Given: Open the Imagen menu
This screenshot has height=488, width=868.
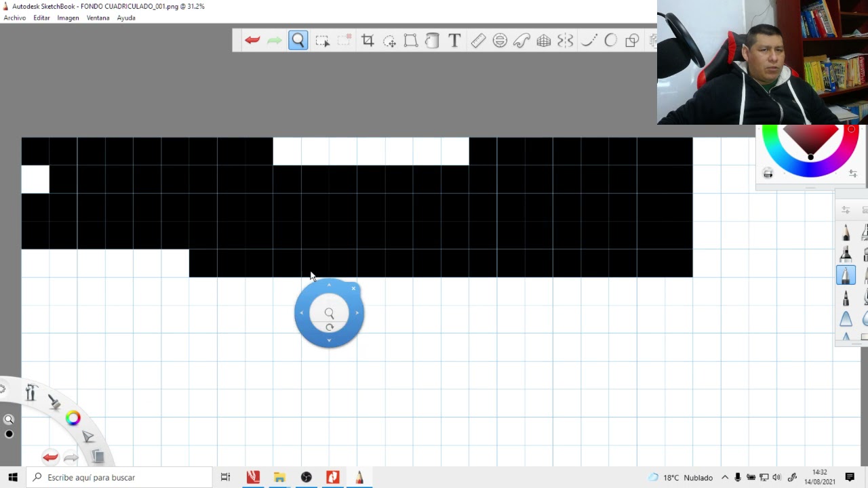Looking at the screenshot, I should click(68, 18).
